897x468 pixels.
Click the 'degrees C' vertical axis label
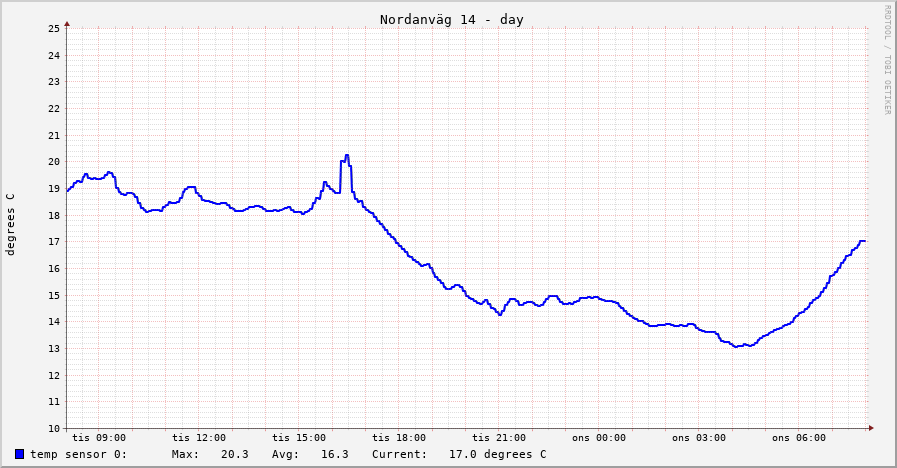pyautogui.click(x=10, y=224)
